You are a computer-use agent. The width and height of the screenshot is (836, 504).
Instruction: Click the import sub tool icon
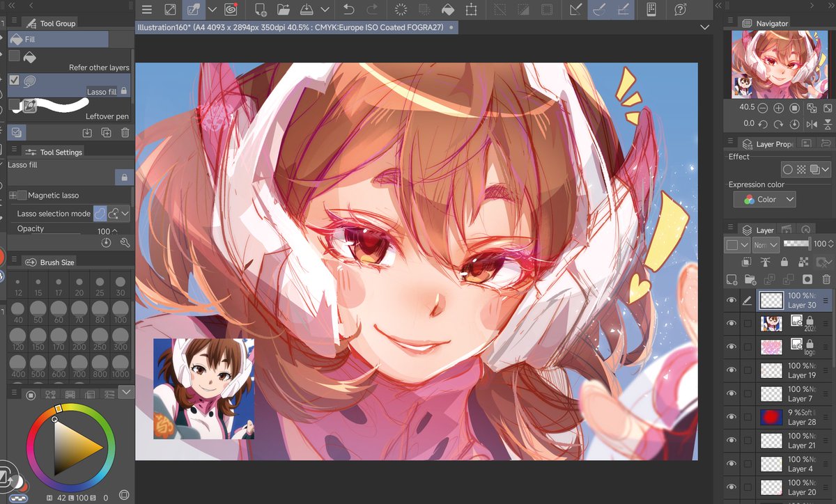click(x=87, y=132)
